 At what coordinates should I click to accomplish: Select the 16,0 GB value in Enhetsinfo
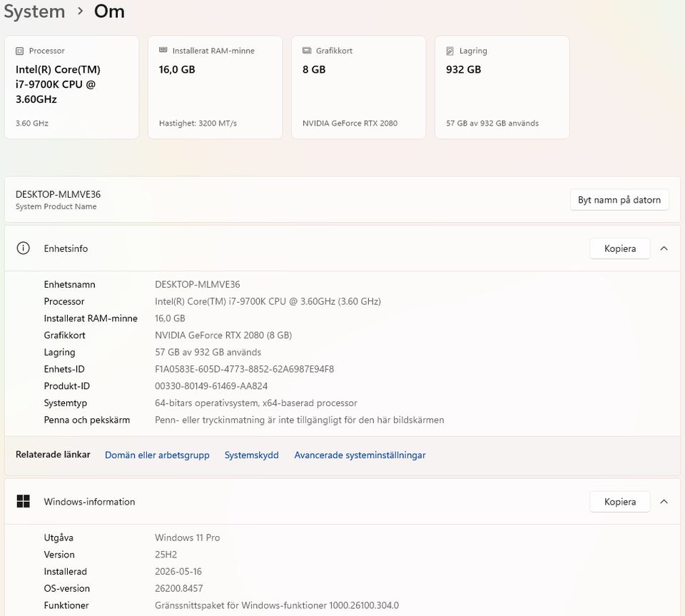[x=170, y=318]
